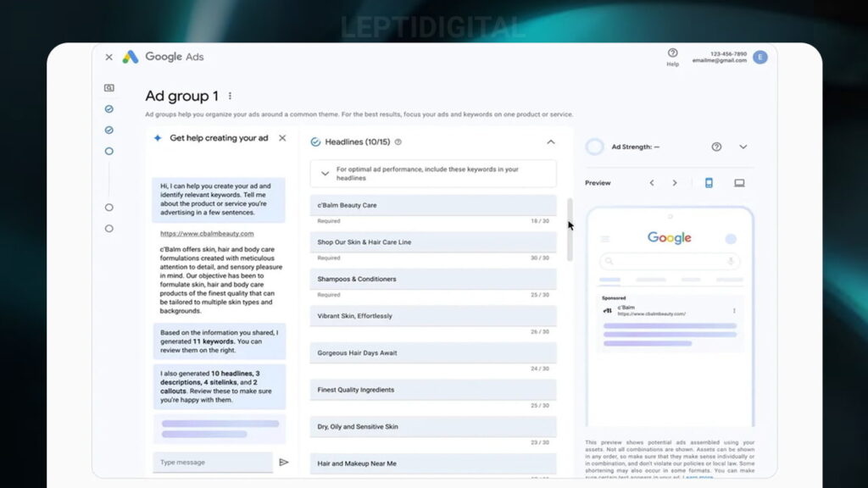Viewport: 868px width, 488px height.
Task: Click the Ad Strength progress circle
Action: click(594, 147)
